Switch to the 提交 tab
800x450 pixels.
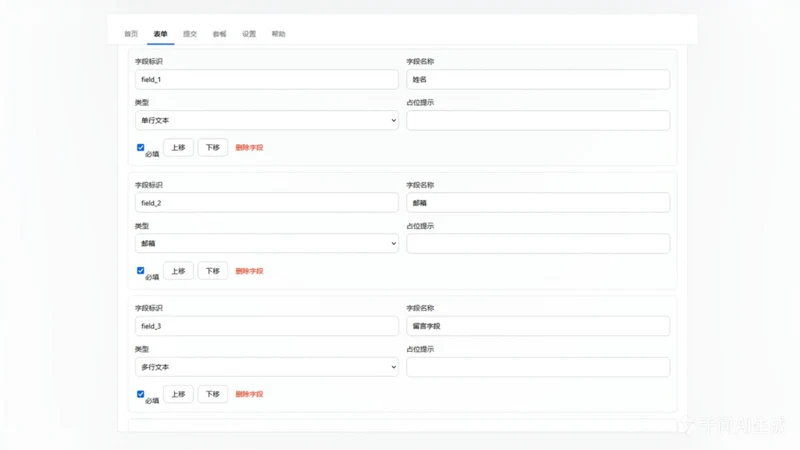point(190,34)
